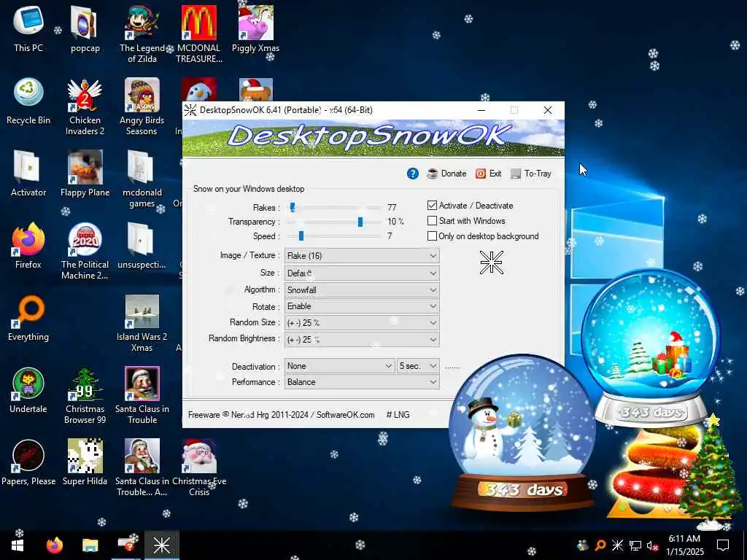Open the Image / Texture dropdown
The image size is (747, 560).
pos(362,256)
